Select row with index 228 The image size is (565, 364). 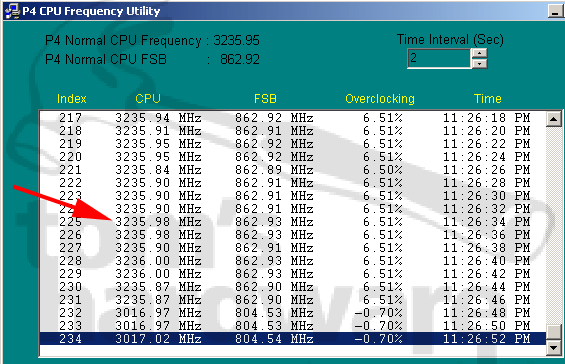tap(293, 261)
